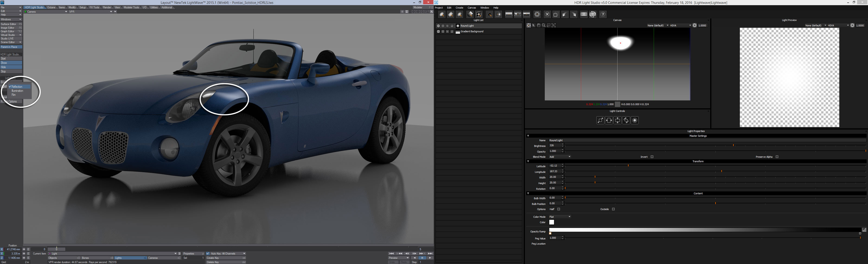Screen dimensions: 868x264
Task: Click the Create Key button
Action: coord(226,258)
